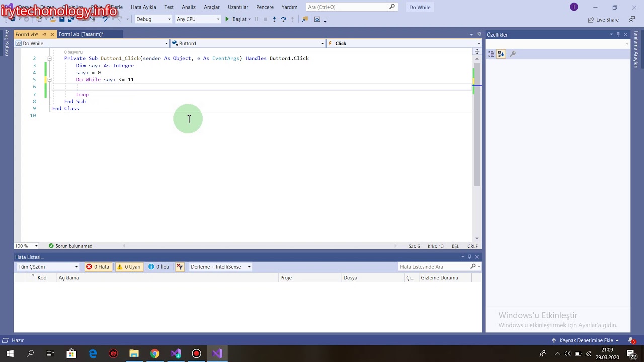Click Kaynak Denetimine Ekle in status bar
644x362 pixels.
tap(586, 340)
